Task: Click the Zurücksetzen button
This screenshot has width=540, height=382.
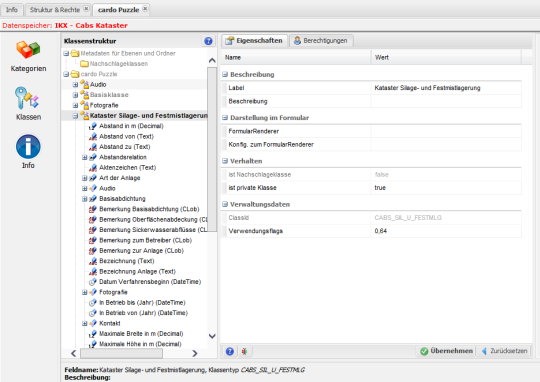Action: (x=505, y=351)
